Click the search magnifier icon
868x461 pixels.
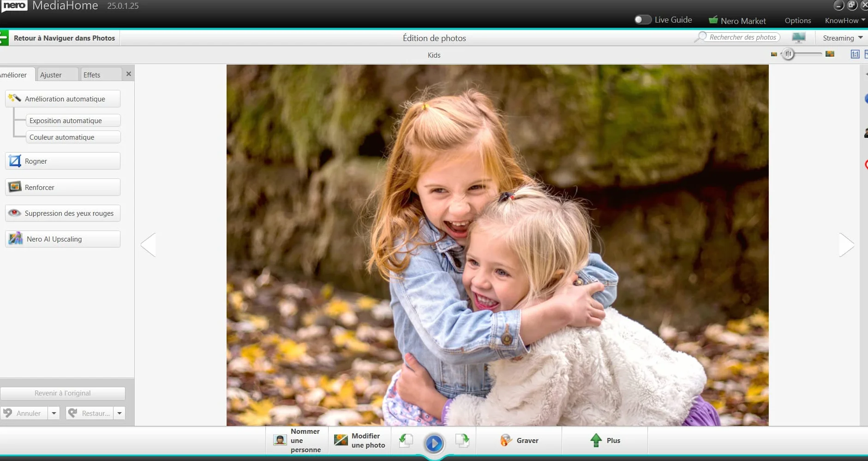(700, 37)
